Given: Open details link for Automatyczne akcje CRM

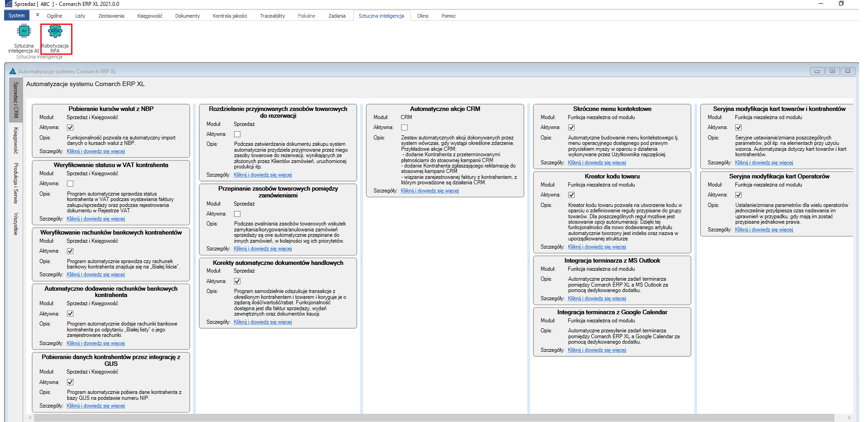Looking at the screenshot, I should 430,191.
